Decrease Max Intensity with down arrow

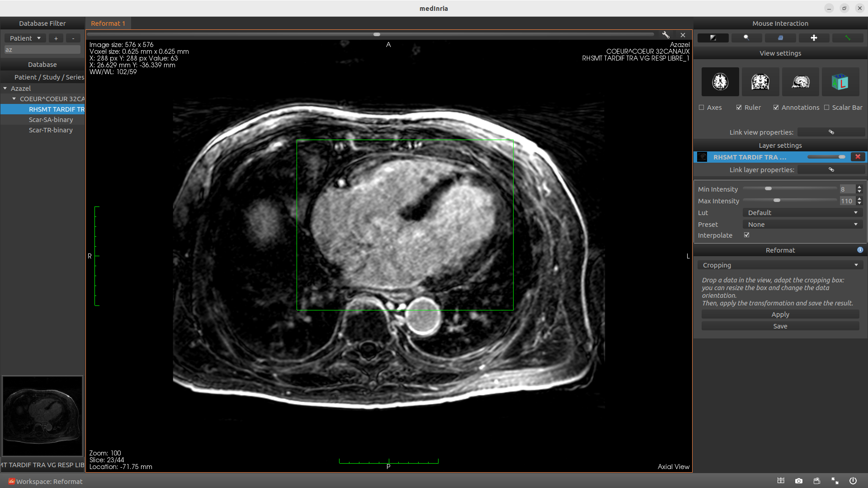tap(859, 203)
